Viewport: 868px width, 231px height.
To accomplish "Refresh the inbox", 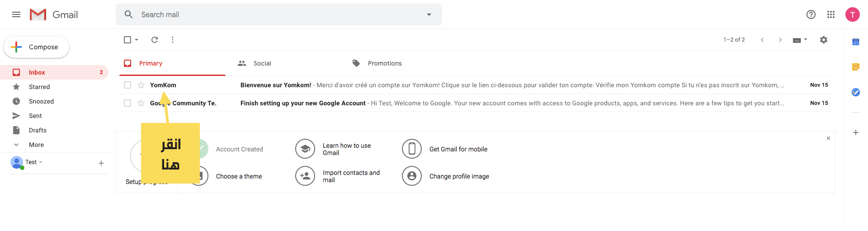I will pyautogui.click(x=155, y=40).
